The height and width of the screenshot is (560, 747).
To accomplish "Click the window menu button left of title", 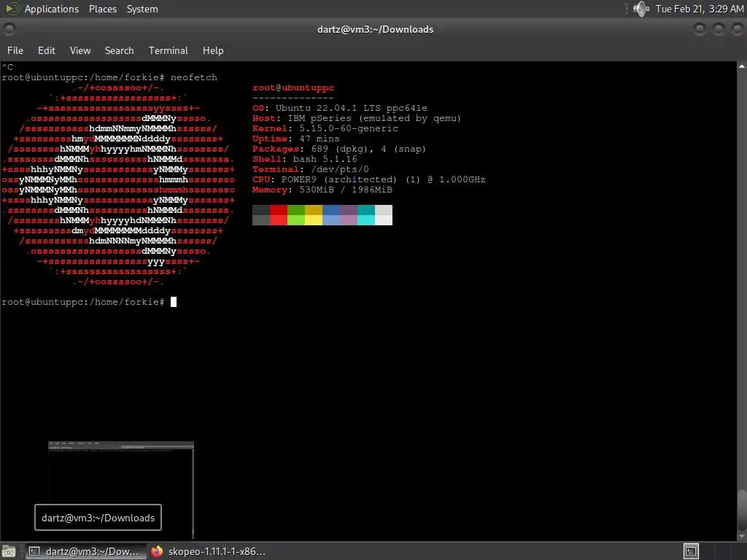I will [9, 29].
